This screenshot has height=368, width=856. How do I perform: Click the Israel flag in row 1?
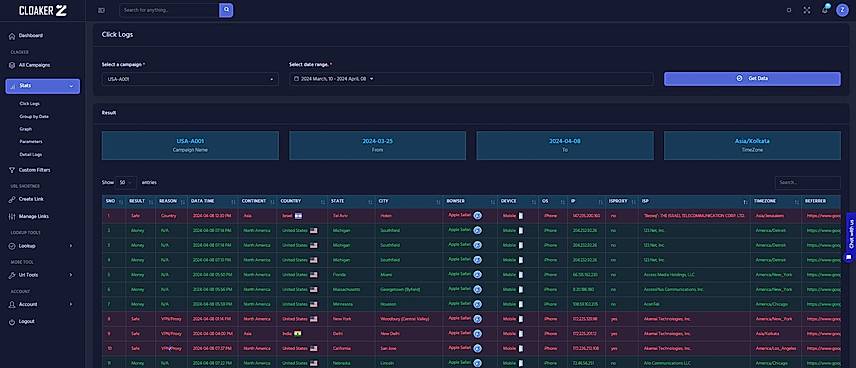pyautogui.click(x=299, y=216)
